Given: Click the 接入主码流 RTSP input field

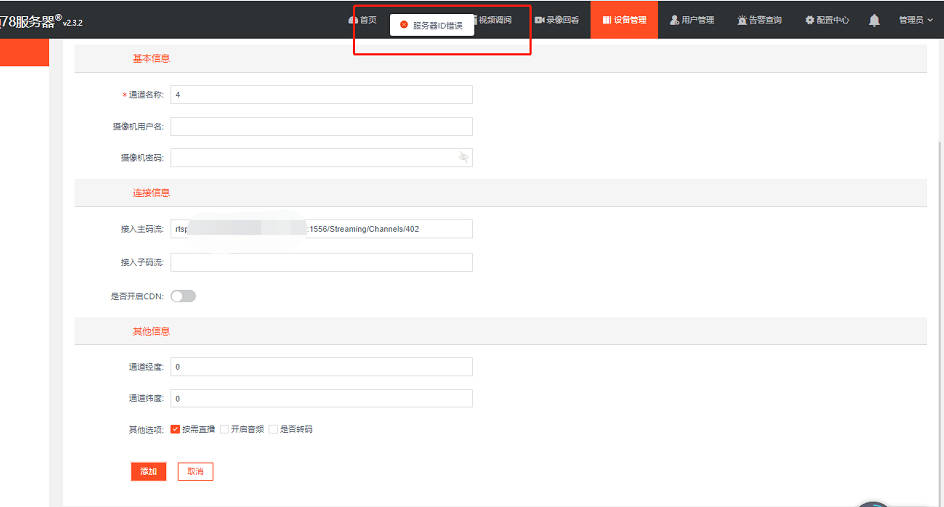Looking at the screenshot, I should coord(321,229).
